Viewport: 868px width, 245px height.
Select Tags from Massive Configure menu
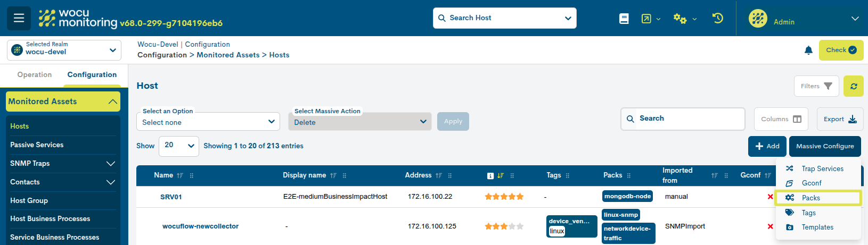819,213
